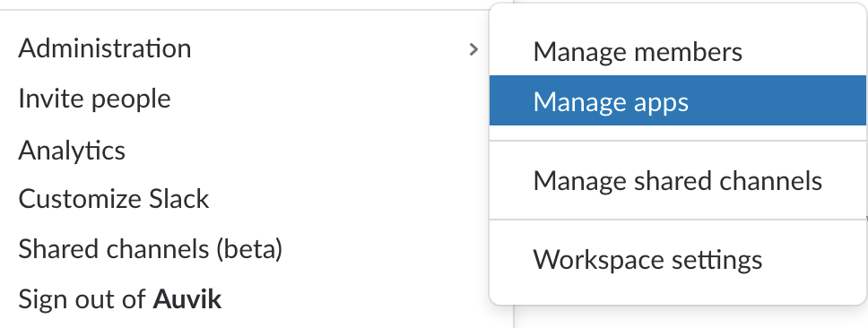Click the "(beta)" label after Shared channels
Image resolution: width=868 pixels, height=328 pixels.
click(x=249, y=249)
